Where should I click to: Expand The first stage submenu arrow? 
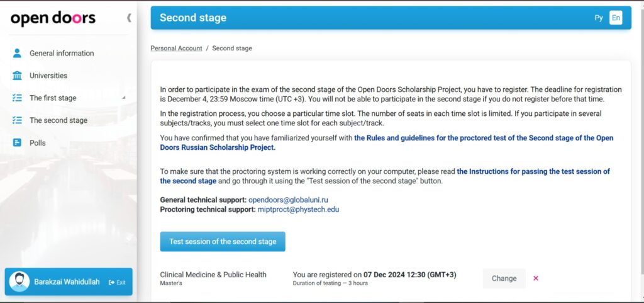tap(124, 98)
